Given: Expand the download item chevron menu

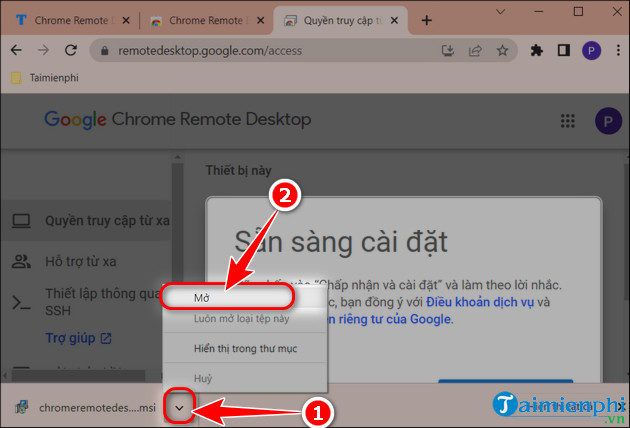Looking at the screenshot, I should (179, 408).
